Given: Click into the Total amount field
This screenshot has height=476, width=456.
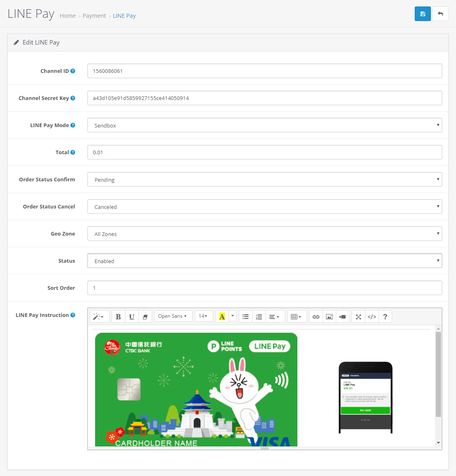Looking at the screenshot, I should [265, 152].
